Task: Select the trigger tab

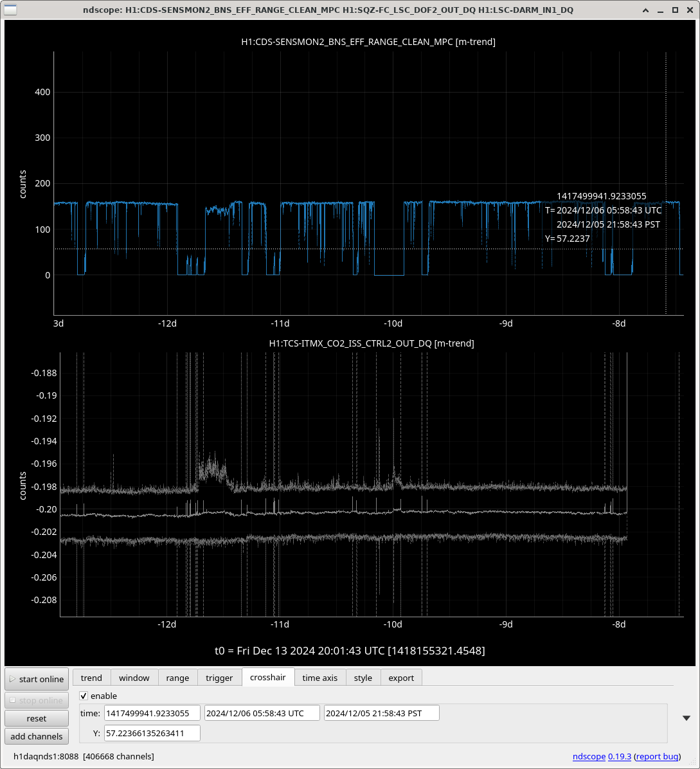Action: coord(219,678)
